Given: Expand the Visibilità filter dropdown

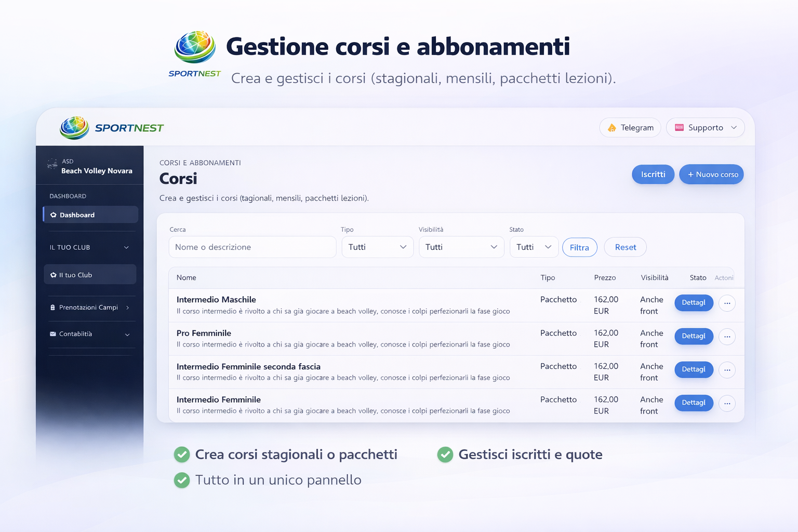Looking at the screenshot, I should coord(461,247).
